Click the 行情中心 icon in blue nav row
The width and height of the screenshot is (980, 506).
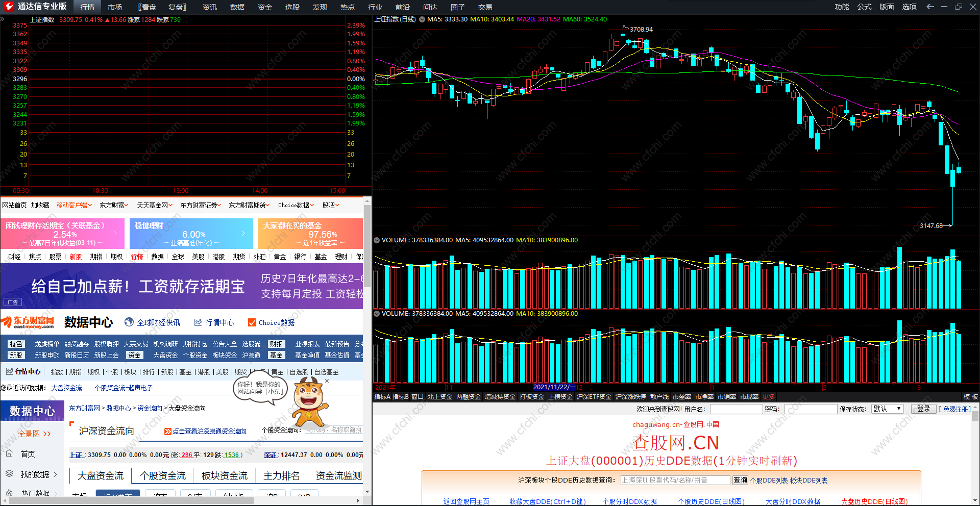pyautogui.click(x=10, y=372)
